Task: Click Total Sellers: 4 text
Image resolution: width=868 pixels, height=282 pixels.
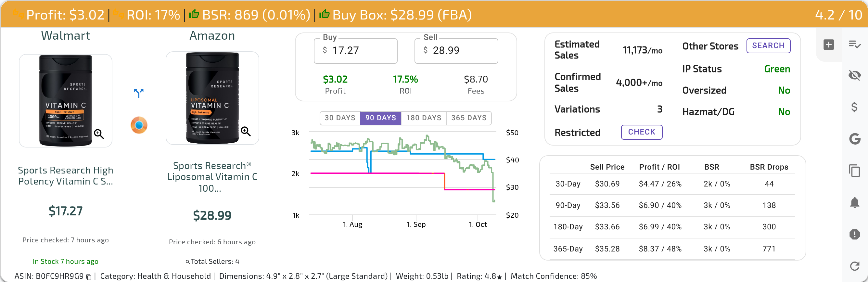Action: tap(215, 262)
